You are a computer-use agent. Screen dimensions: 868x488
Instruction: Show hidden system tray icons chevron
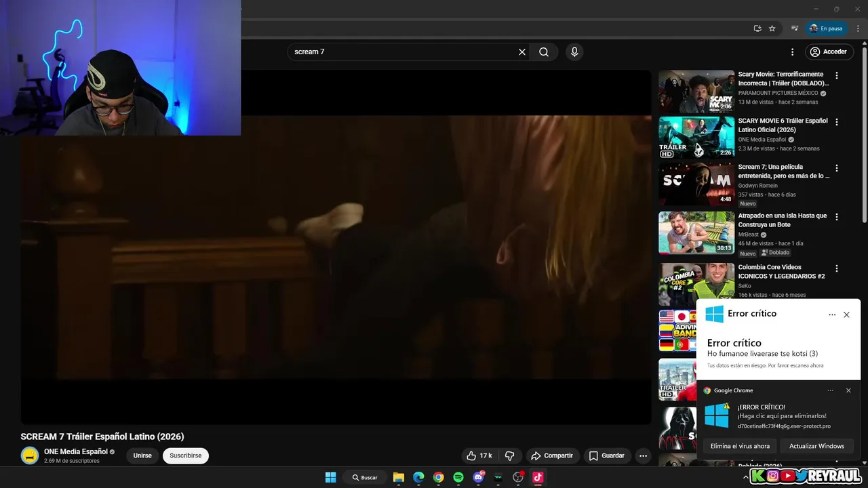pyautogui.click(x=746, y=477)
